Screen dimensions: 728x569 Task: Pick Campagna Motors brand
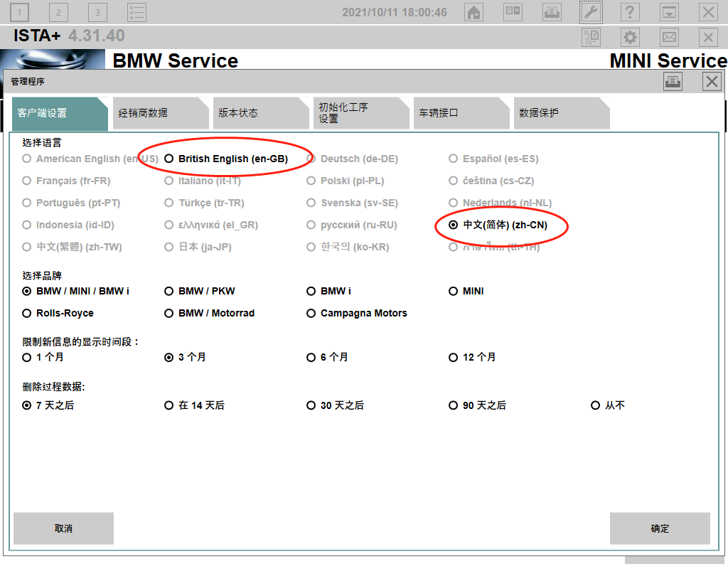point(356,313)
